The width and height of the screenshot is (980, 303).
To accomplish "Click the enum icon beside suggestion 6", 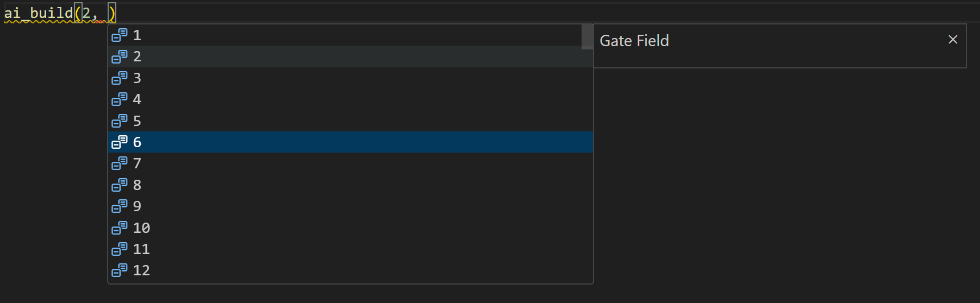I will pos(120,142).
